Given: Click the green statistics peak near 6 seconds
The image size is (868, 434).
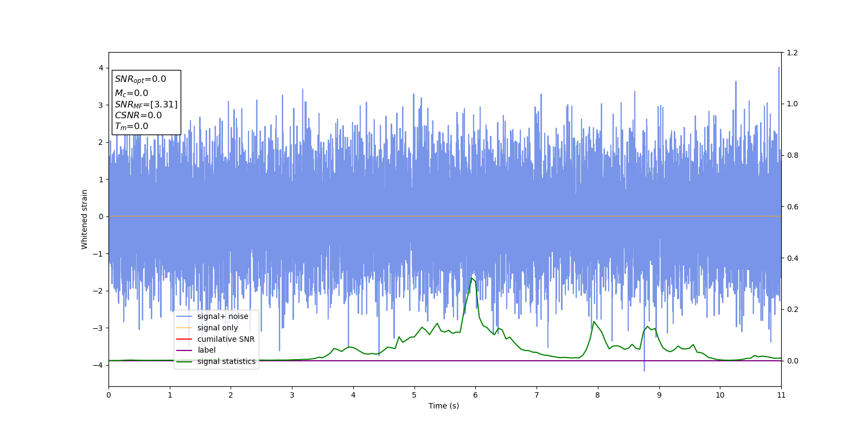Looking at the screenshot, I should click(x=472, y=278).
